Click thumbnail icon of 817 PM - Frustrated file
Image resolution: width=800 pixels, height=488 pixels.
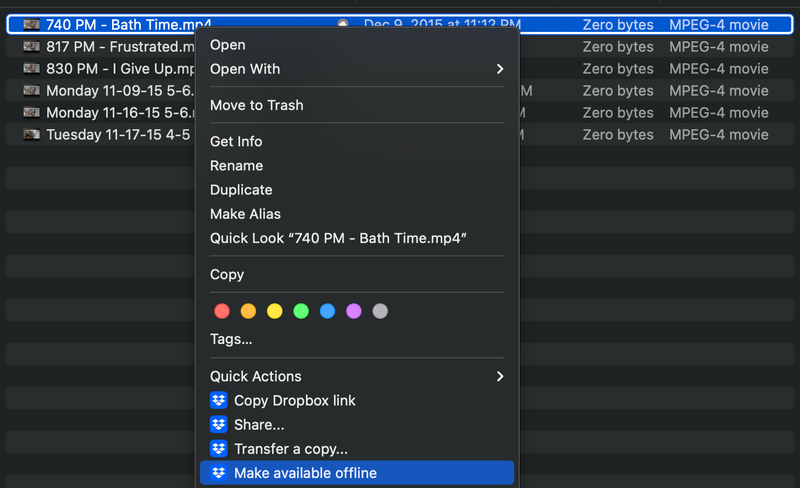coord(32,47)
